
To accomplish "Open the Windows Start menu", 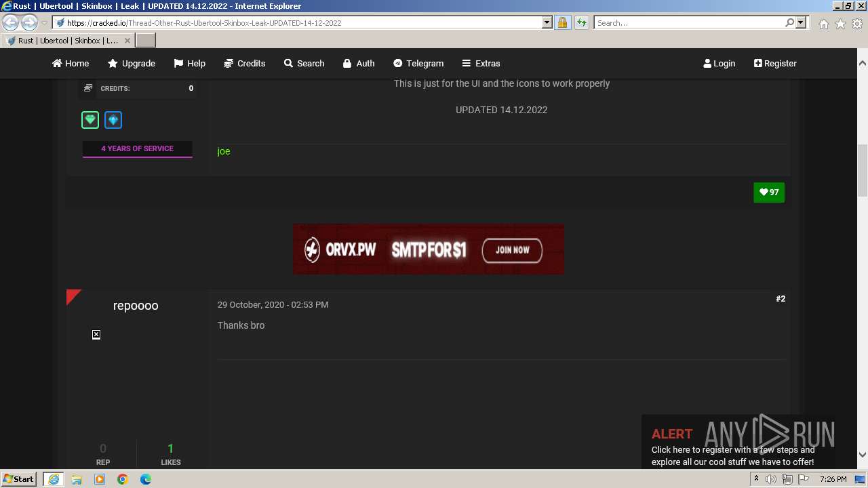I will (x=19, y=479).
